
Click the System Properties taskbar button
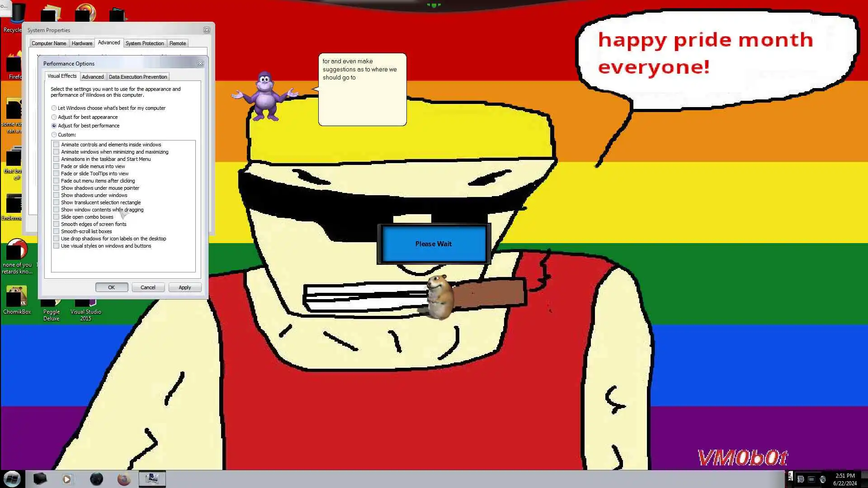click(152, 479)
